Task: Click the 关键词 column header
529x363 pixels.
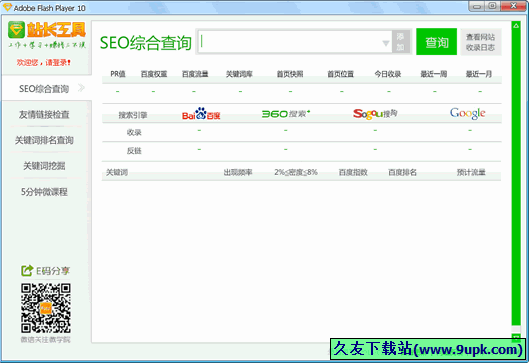Action: pyautogui.click(x=117, y=172)
